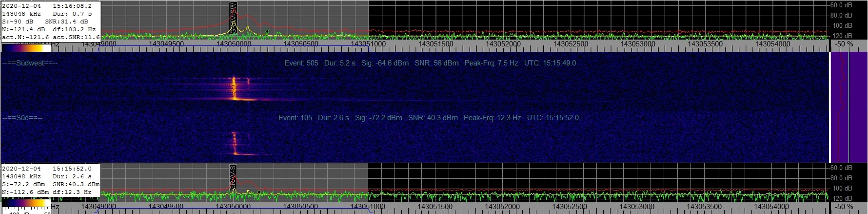Click the Süd waterfall label
Screen dimensions: 868x214
tap(22, 118)
